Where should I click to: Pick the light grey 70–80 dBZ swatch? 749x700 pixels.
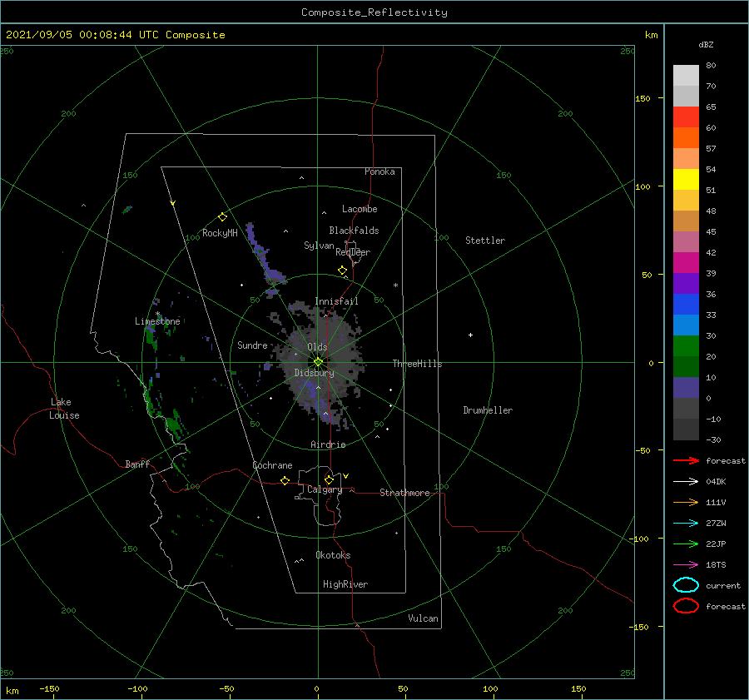tap(686, 76)
